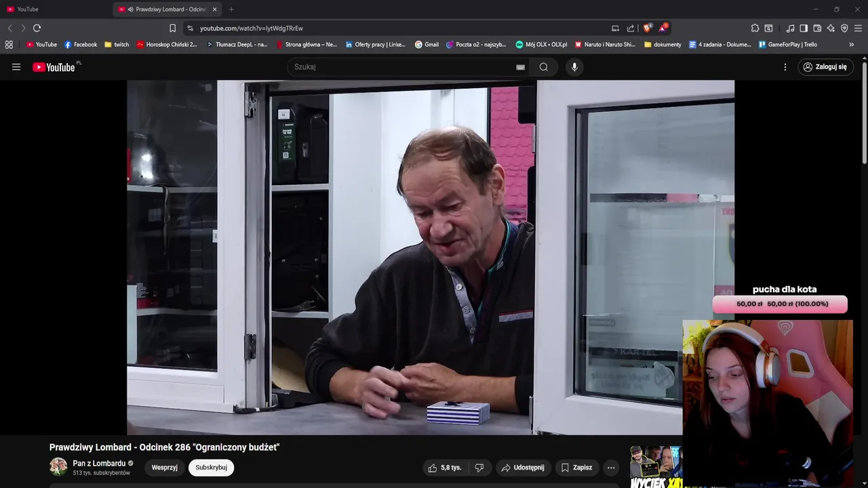The image size is (868, 488).
Task: Click the Zaloguj się sign-in button
Action: (x=825, y=67)
